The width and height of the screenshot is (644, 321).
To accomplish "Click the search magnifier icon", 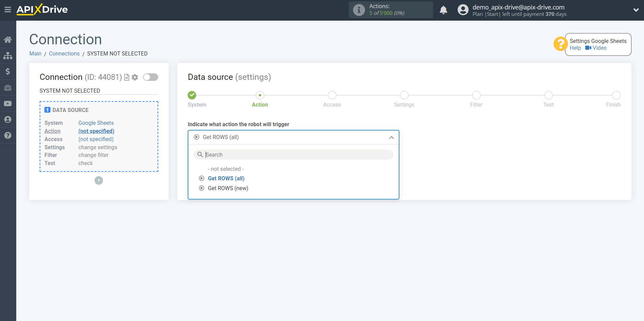I will pyautogui.click(x=200, y=155).
